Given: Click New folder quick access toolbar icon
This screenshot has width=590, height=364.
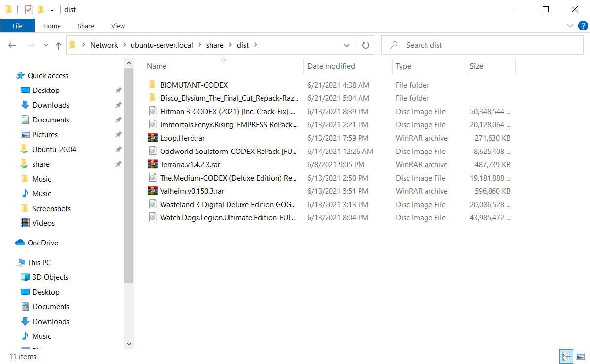Looking at the screenshot, I should click(41, 10).
